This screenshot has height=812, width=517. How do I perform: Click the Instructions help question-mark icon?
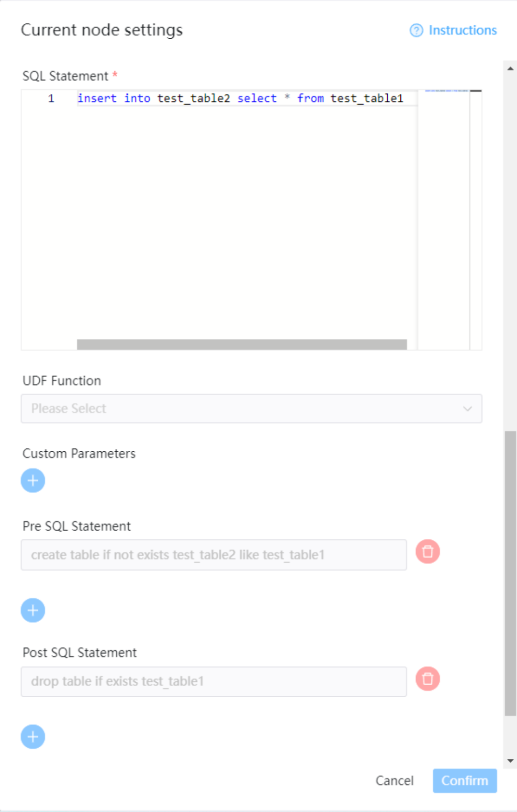[x=416, y=31]
